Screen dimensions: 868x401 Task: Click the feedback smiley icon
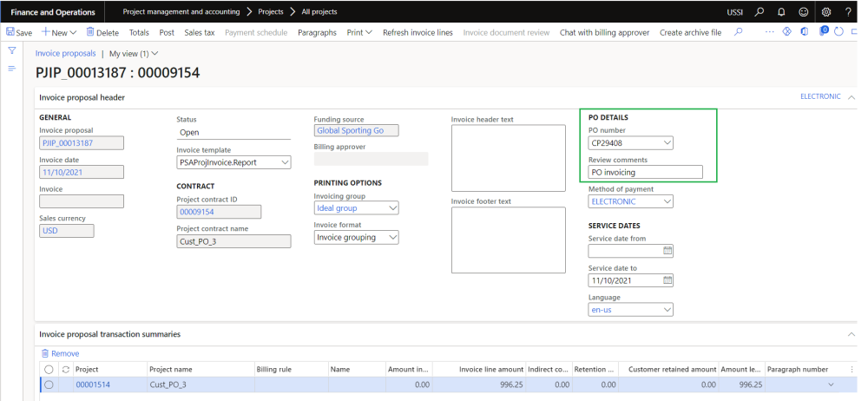click(x=803, y=11)
